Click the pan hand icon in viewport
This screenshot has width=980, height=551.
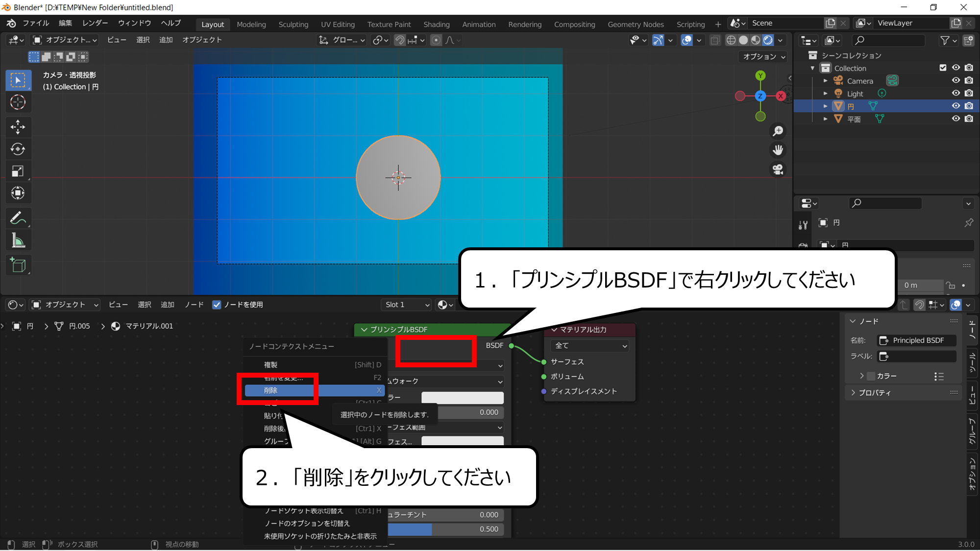tap(778, 150)
